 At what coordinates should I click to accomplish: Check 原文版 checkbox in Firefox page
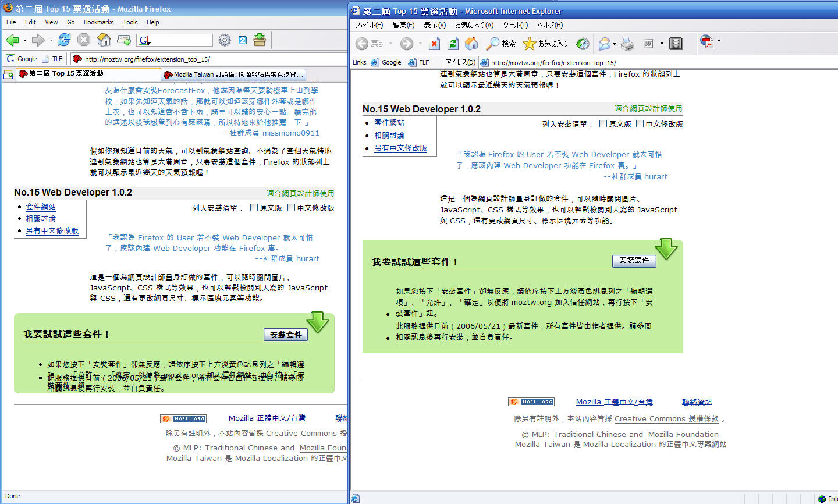[254, 208]
